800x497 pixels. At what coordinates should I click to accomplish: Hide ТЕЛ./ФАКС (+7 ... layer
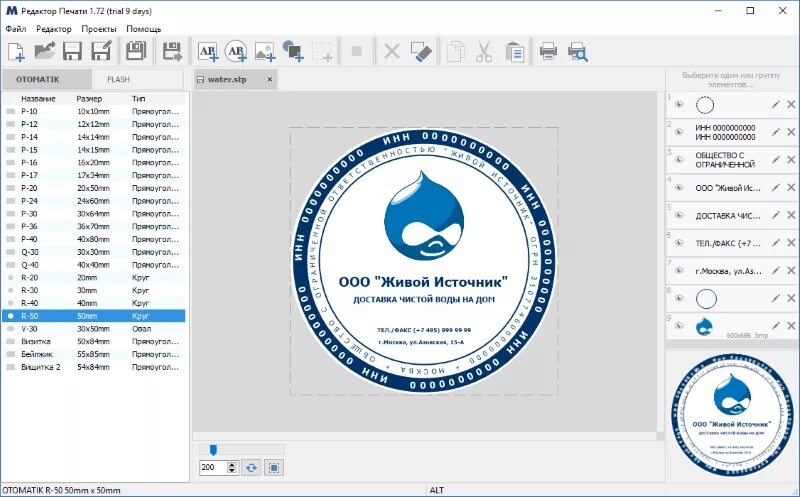[x=679, y=243]
